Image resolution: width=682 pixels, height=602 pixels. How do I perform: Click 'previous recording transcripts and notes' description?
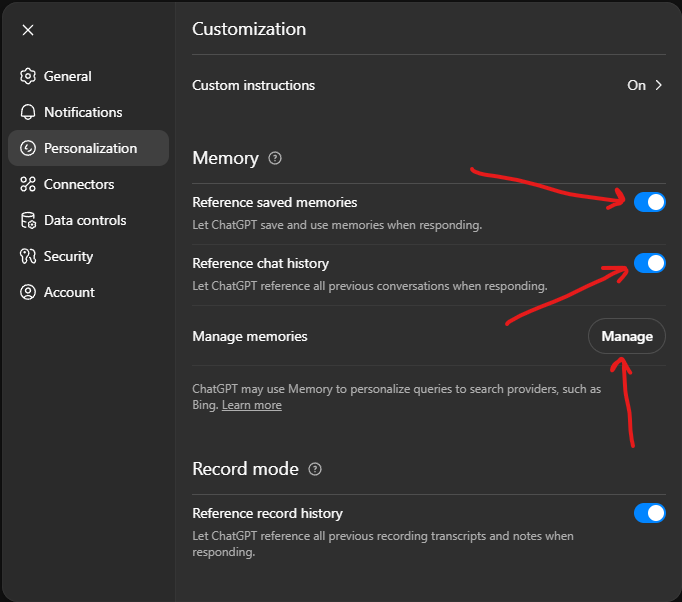coord(383,544)
